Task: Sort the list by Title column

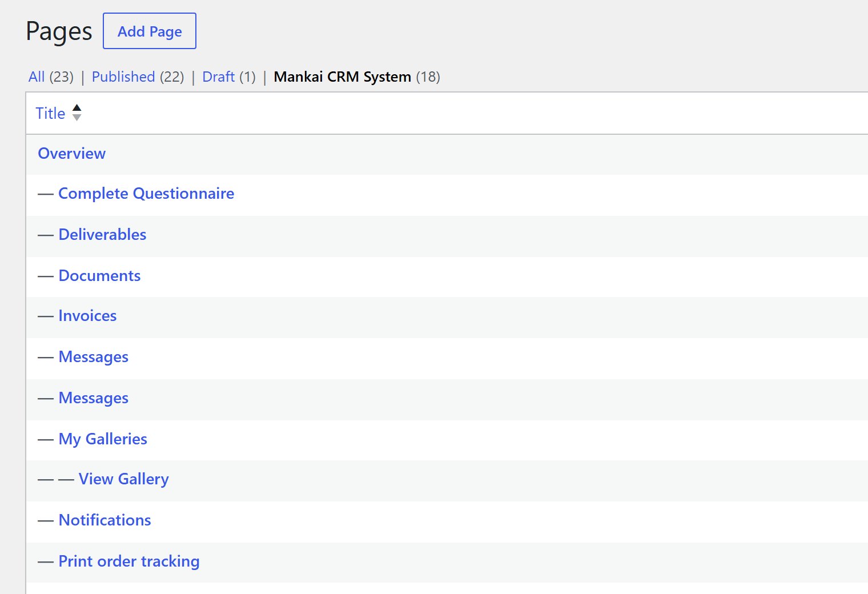Action: tap(58, 113)
